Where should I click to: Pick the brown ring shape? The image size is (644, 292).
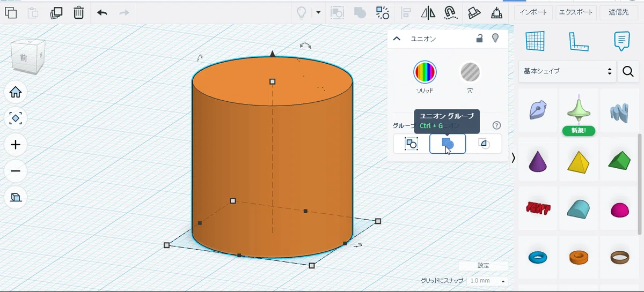coord(619,257)
